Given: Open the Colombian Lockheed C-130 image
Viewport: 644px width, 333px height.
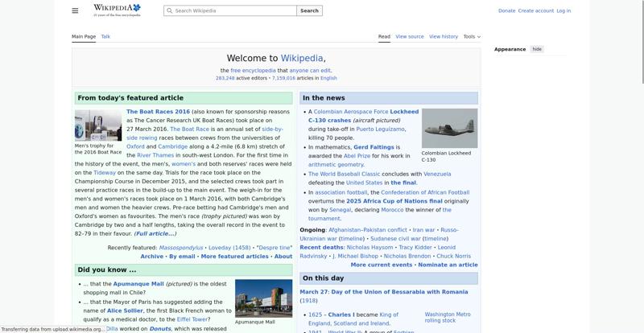Looking at the screenshot, I should click(449, 128).
